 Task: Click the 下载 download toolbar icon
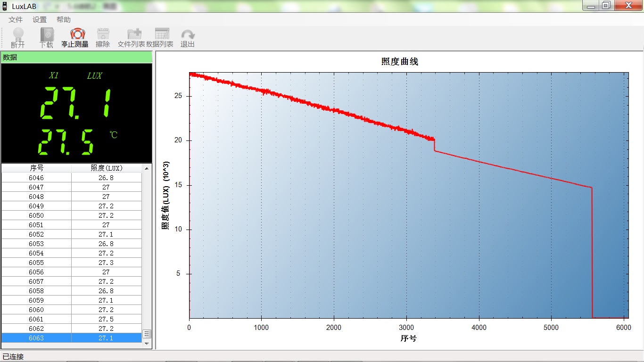[46, 38]
